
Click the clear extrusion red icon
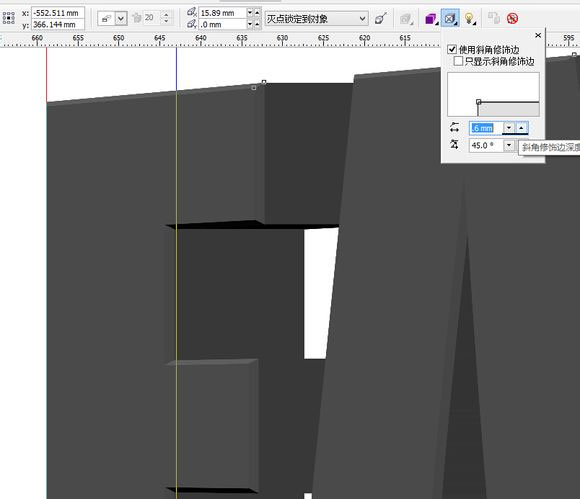pyautogui.click(x=512, y=18)
